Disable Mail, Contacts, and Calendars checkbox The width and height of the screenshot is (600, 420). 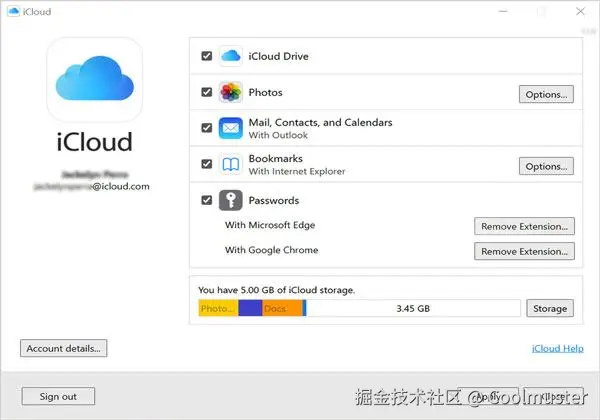207,128
